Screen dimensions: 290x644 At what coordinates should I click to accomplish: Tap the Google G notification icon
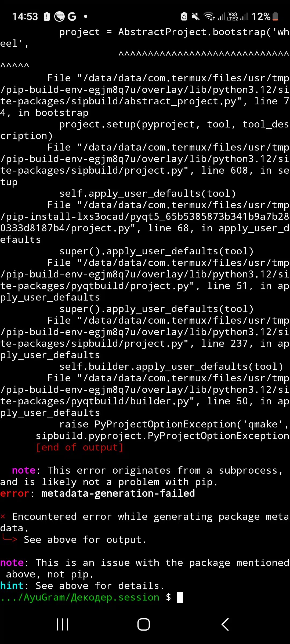(x=72, y=17)
